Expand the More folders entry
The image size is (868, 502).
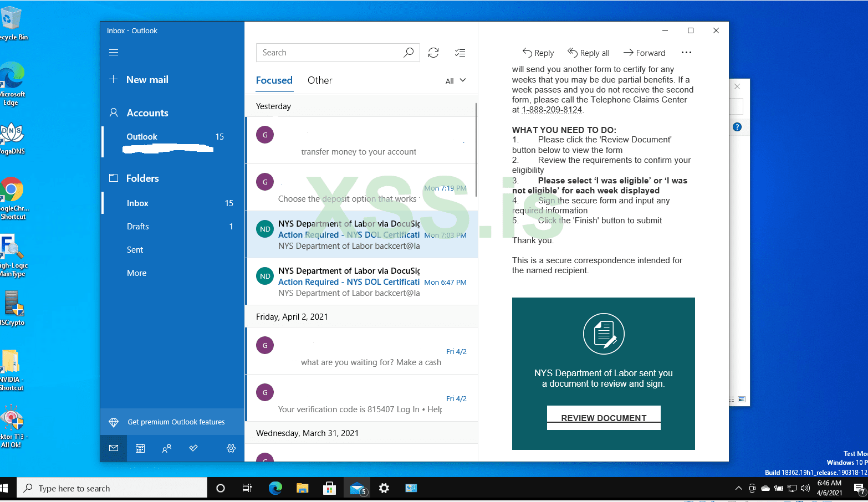137,273
